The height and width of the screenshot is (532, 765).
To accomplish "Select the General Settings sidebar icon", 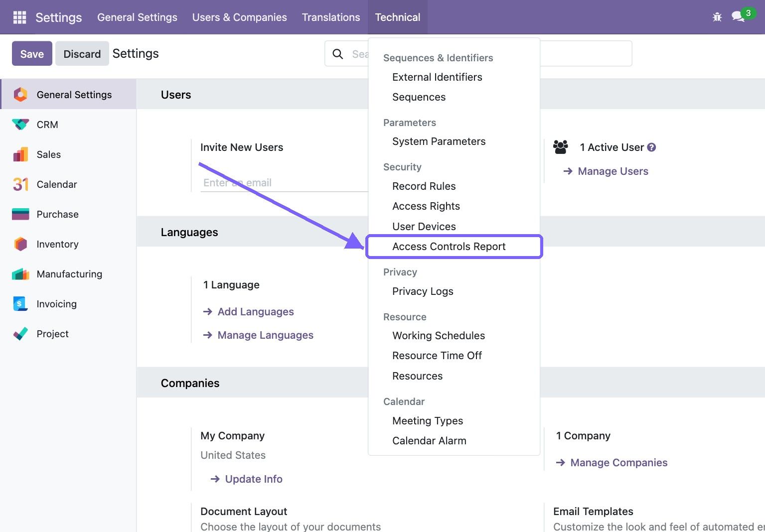I will (x=20, y=95).
